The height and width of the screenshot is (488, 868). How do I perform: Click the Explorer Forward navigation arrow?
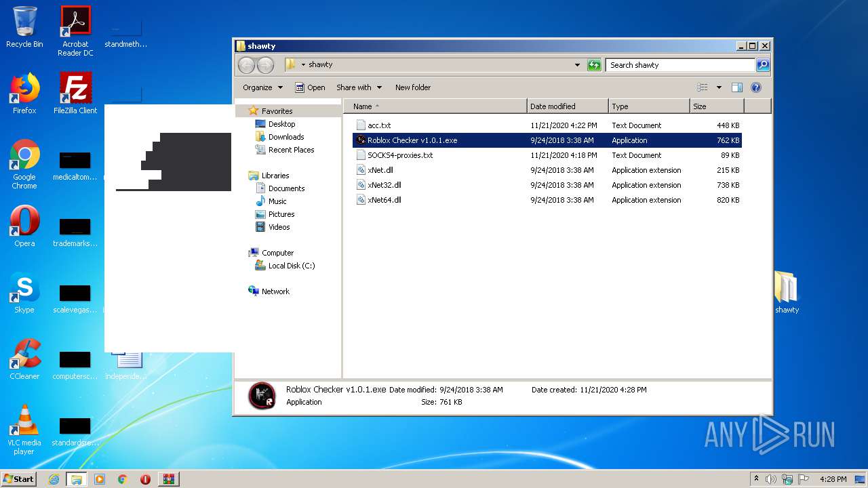[x=265, y=65]
